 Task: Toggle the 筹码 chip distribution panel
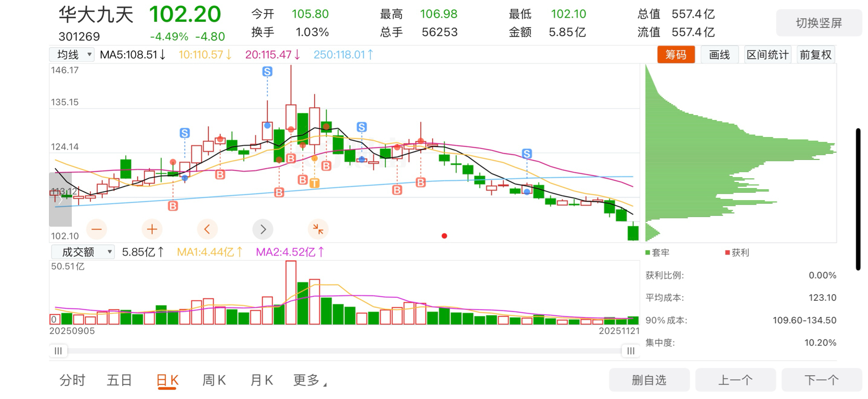point(676,55)
